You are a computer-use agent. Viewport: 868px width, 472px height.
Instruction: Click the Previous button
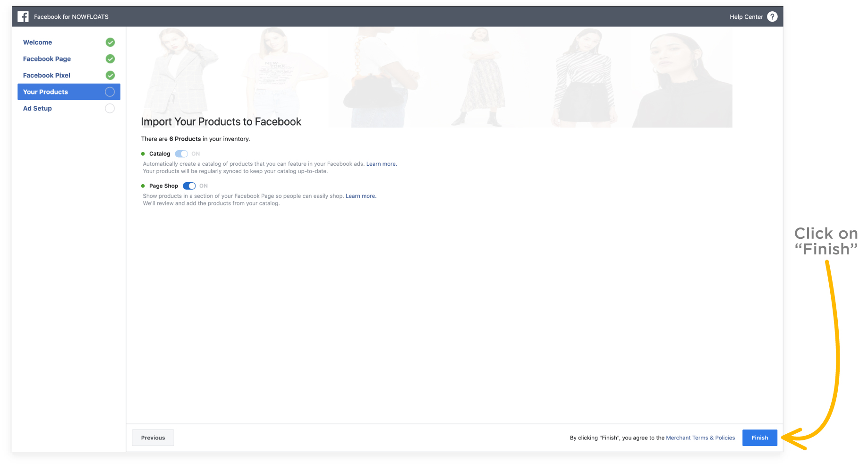tap(153, 438)
